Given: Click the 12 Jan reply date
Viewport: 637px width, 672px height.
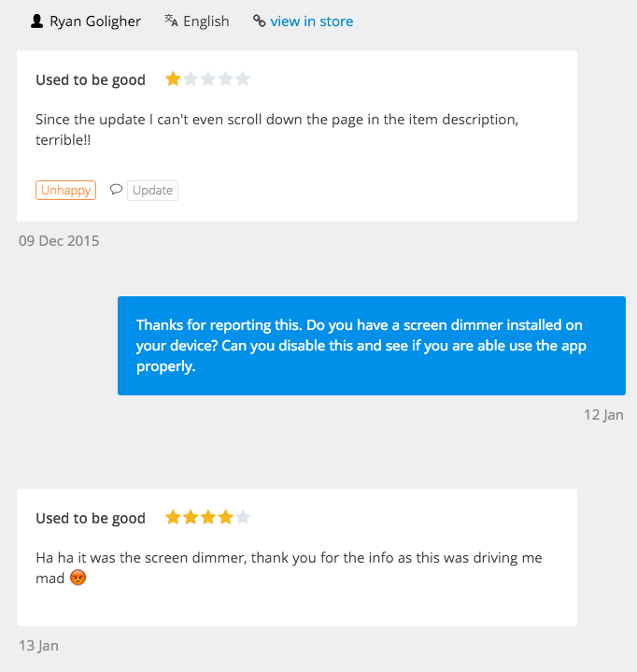Looking at the screenshot, I should coord(603,415).
